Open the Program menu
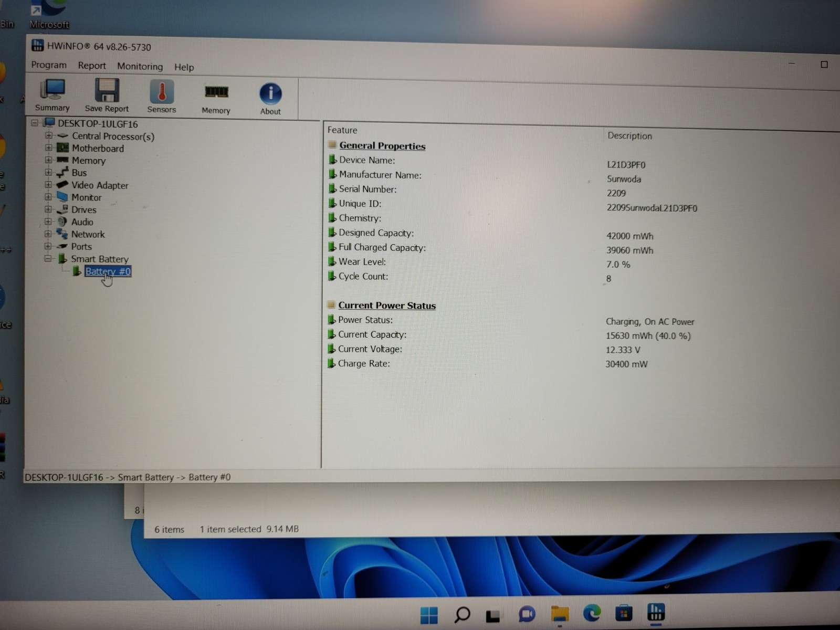The image size is (840, 630). [49, 65]
